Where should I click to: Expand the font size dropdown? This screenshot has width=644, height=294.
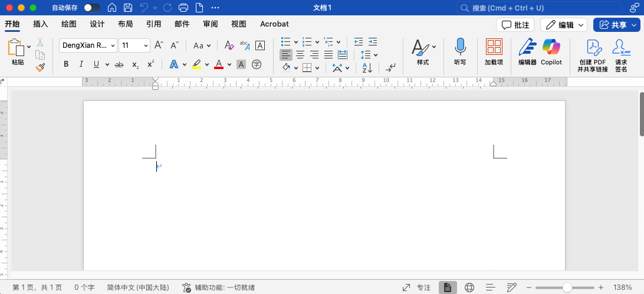(x=146, y=45)
